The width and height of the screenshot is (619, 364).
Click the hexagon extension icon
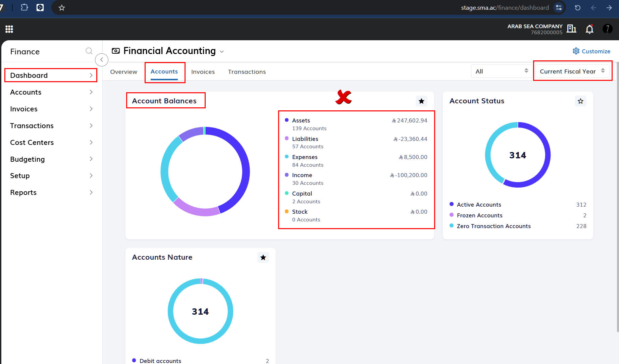[x=40, y=7]
